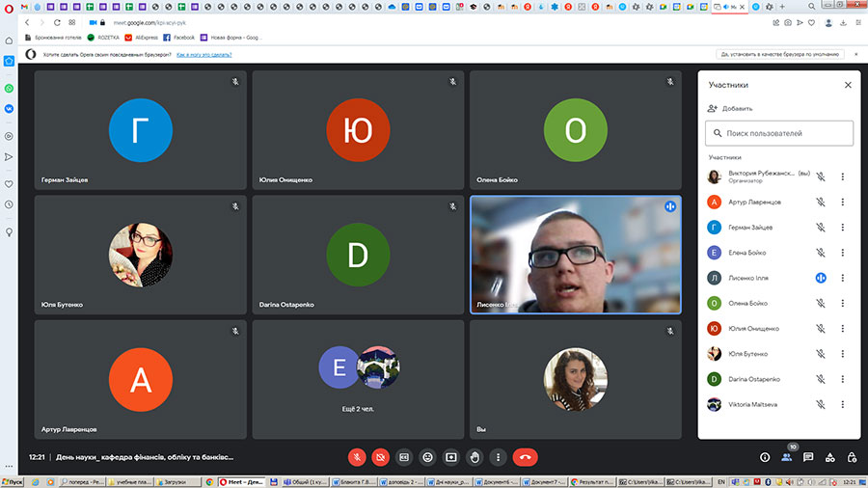This screenshot has height=488, width=868.
Task: Open ROZETKA bookmark
Action: tap(103, 38)
